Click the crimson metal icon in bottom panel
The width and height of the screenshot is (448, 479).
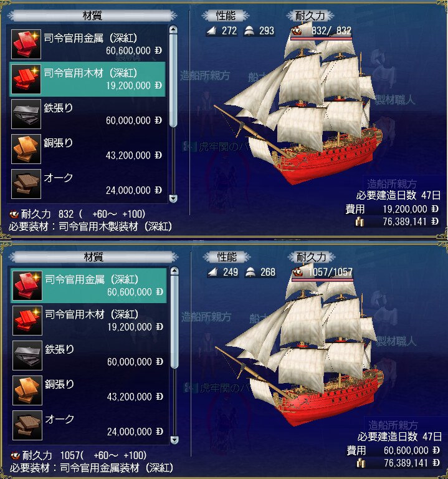pyautogui.click(x=27, y=286)
